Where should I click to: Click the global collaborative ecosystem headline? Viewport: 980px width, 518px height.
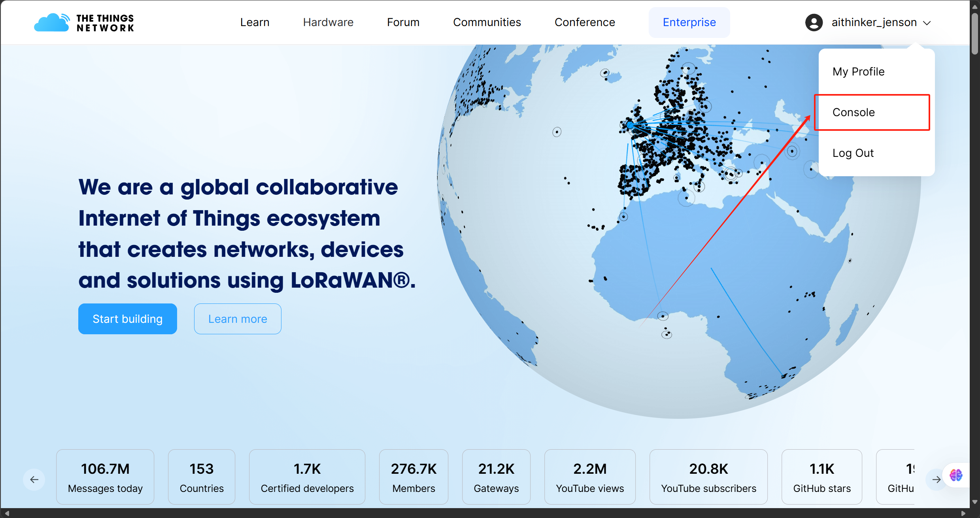(247, 234)
